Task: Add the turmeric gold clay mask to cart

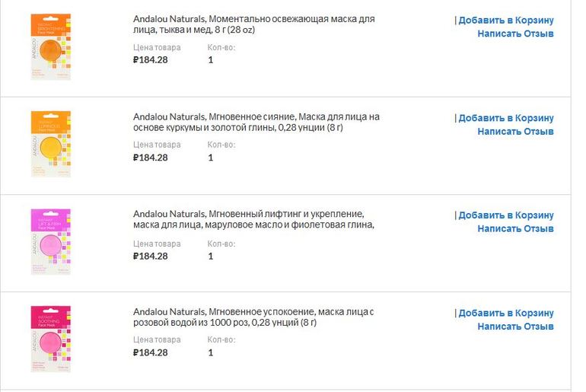Action: pyautogui.click(x=506, y=118)
